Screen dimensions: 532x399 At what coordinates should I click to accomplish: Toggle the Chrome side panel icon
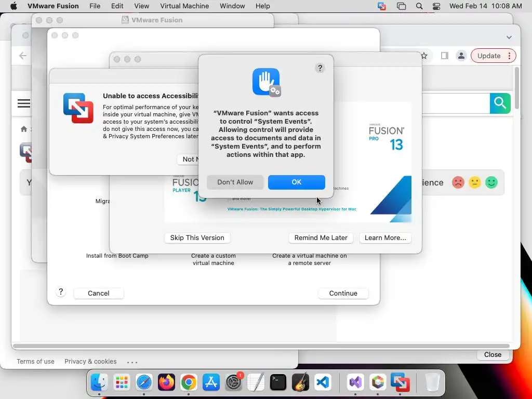tap(445, 56)
